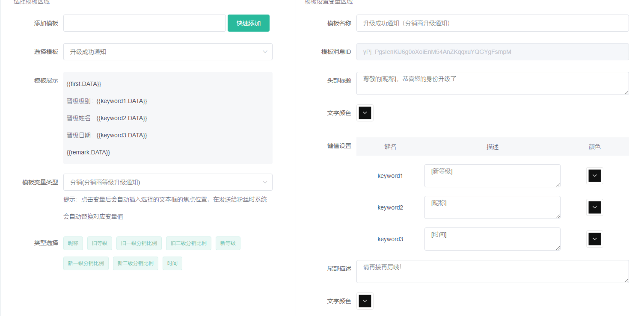Insert the 昵称 variable tag
Screen dimensions: 644x316
[73, 243]
